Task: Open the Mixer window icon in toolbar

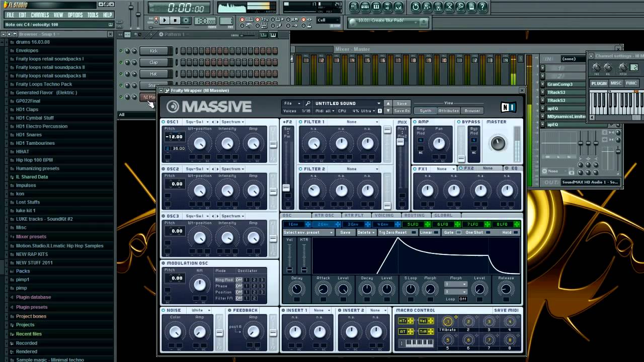Action: [x=399, y=7]
